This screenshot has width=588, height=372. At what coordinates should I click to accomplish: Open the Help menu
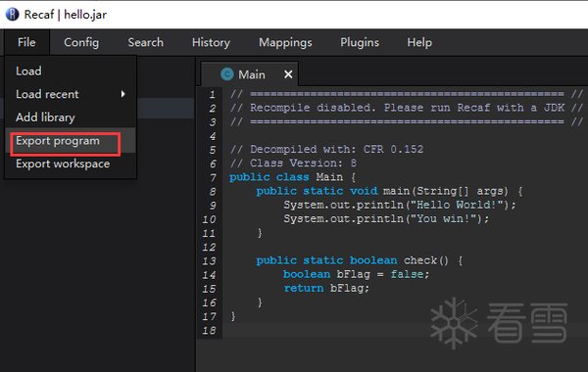(419, 42)
